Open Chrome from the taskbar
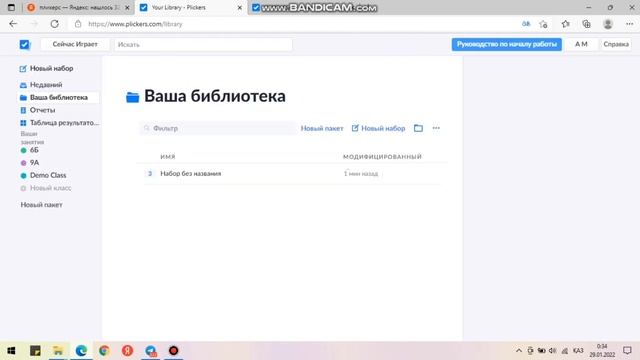This screenshot has height=360, width=640. coord(104,351)
